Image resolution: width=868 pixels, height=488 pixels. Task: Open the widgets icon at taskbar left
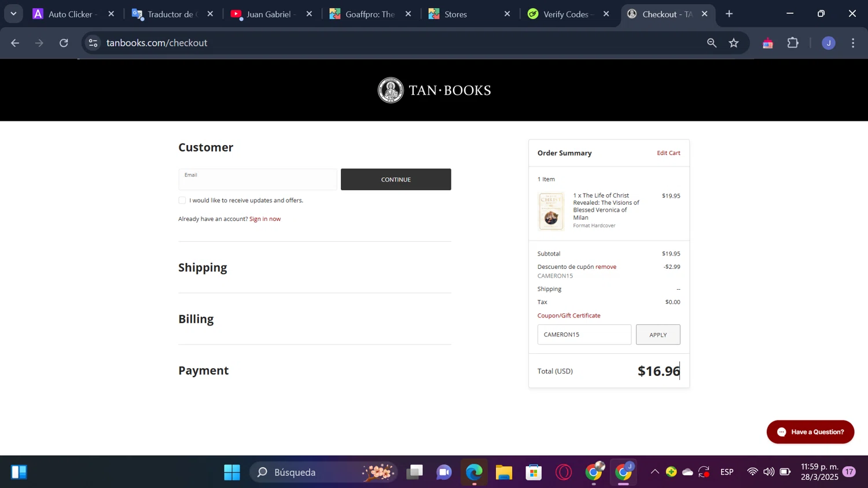(19, 472)
